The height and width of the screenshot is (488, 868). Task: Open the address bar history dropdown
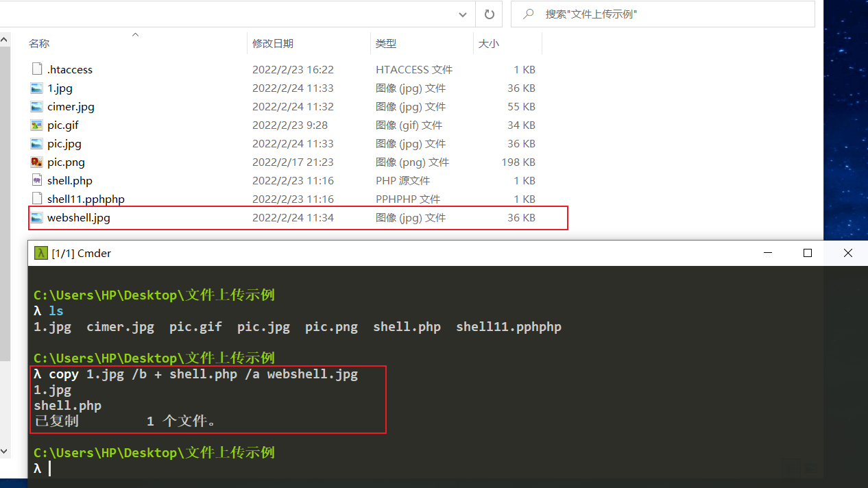click(x=464, y=14)
